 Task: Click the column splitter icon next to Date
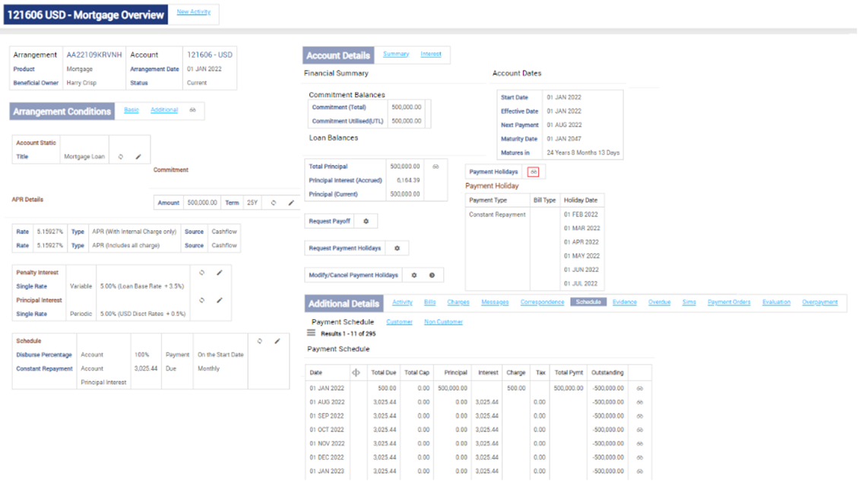click(x=356, y=372)
